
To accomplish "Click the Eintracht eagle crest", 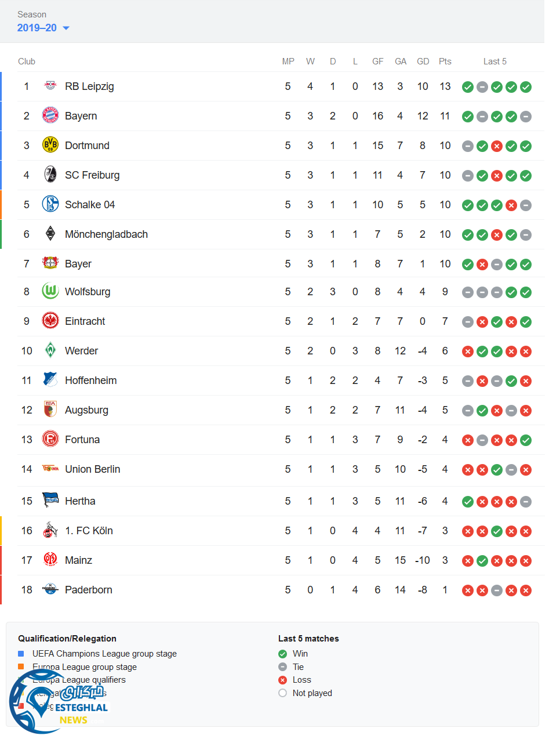I will [50, 321].
